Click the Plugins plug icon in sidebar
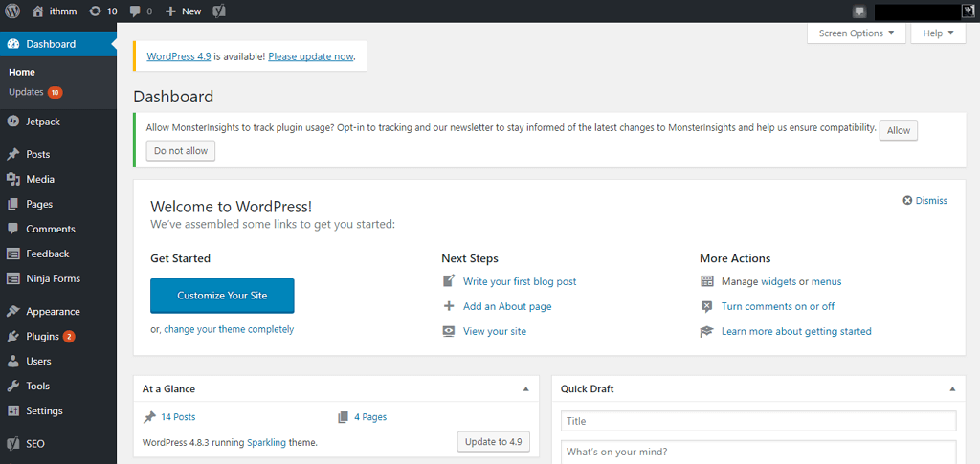This screenshot has width=980, height=464. point(13,336)
